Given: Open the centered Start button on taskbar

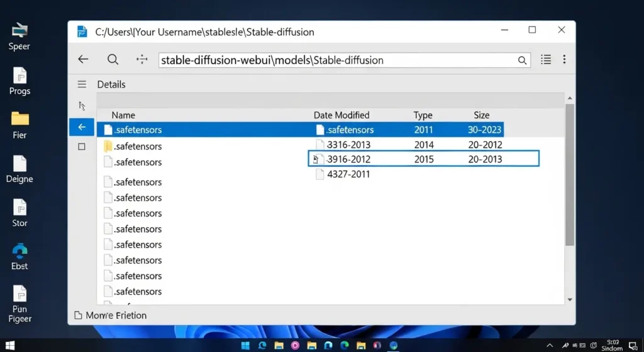Looking at the screenshot, I should (246, 346).
